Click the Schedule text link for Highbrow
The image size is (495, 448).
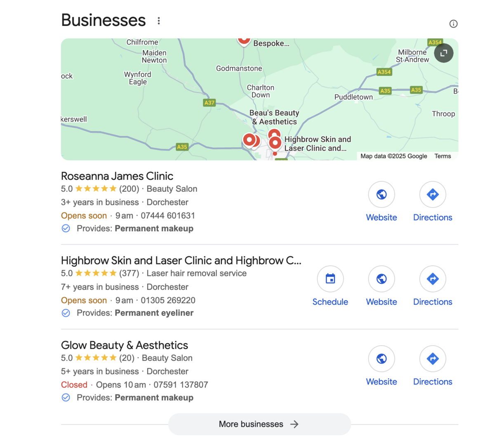330,302
